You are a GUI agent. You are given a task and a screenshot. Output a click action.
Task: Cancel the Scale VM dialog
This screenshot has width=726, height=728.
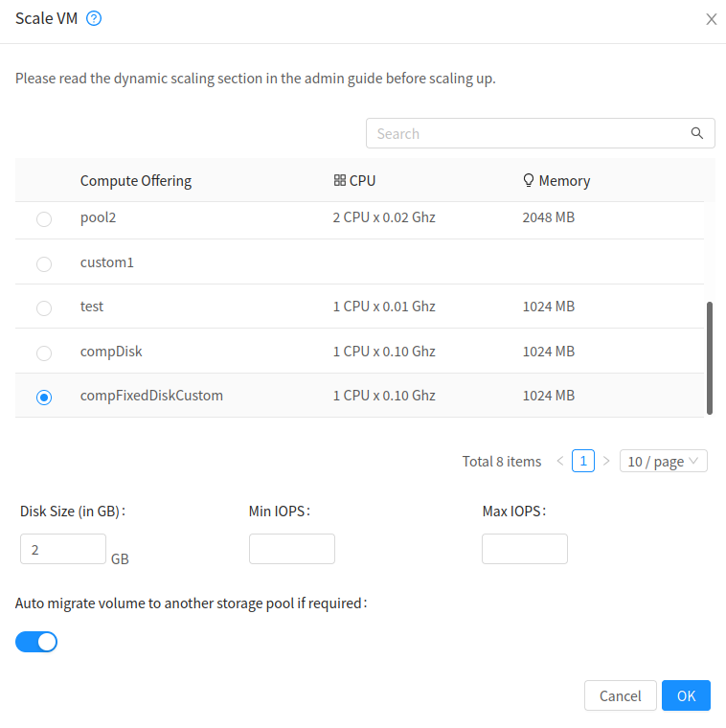tap(620, 695)
